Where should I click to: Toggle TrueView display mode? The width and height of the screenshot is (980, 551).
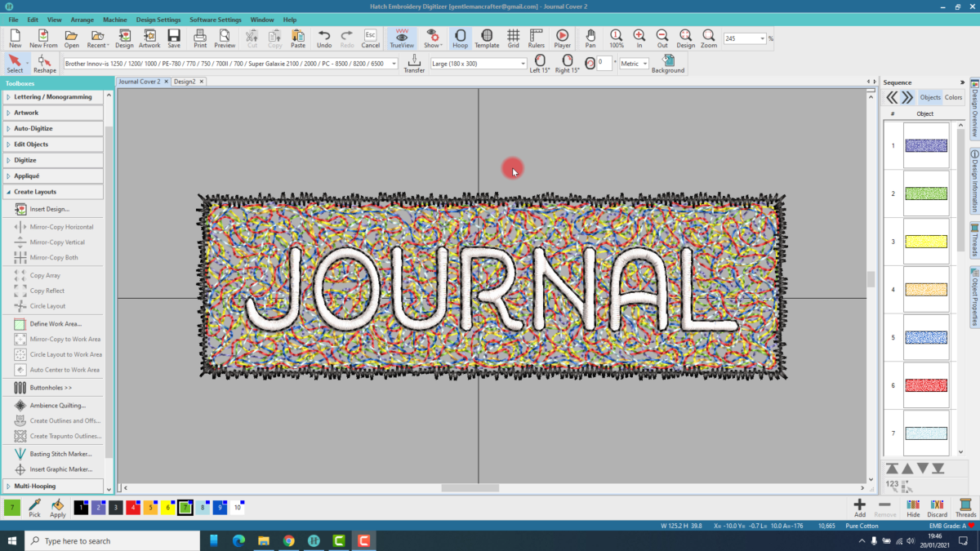pos(401,38)
